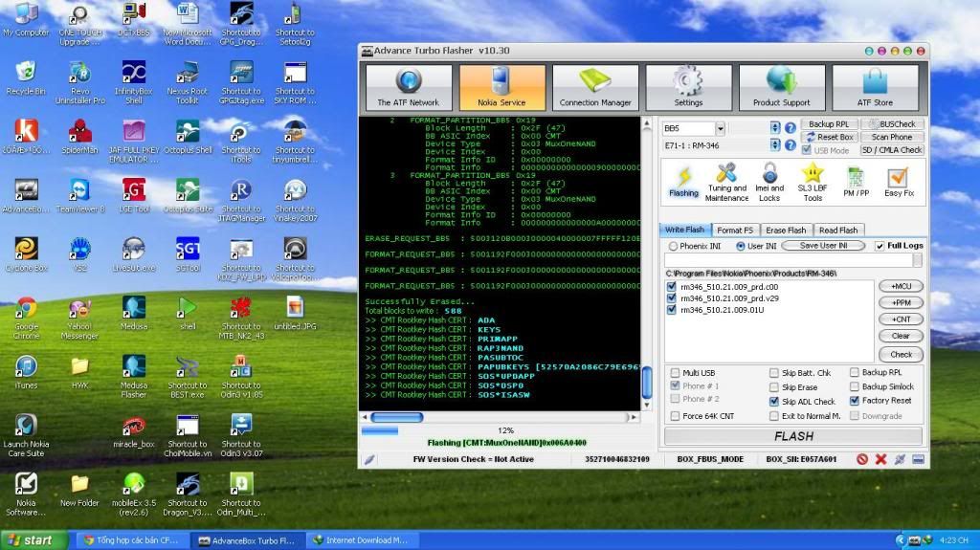Select the User INI radio button

click(740, 246)
